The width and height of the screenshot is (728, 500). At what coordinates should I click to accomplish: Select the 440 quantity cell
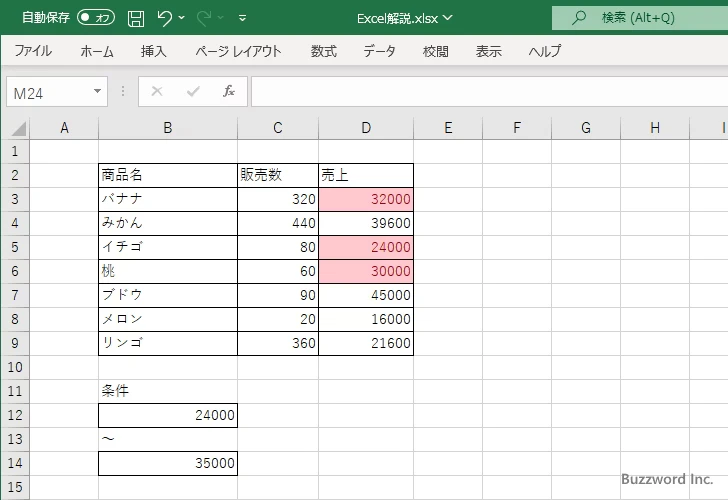(x=278, y=223)
